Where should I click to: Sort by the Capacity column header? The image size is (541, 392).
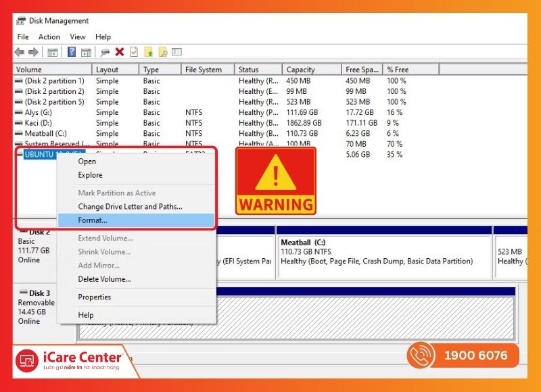tap(300, 70)
